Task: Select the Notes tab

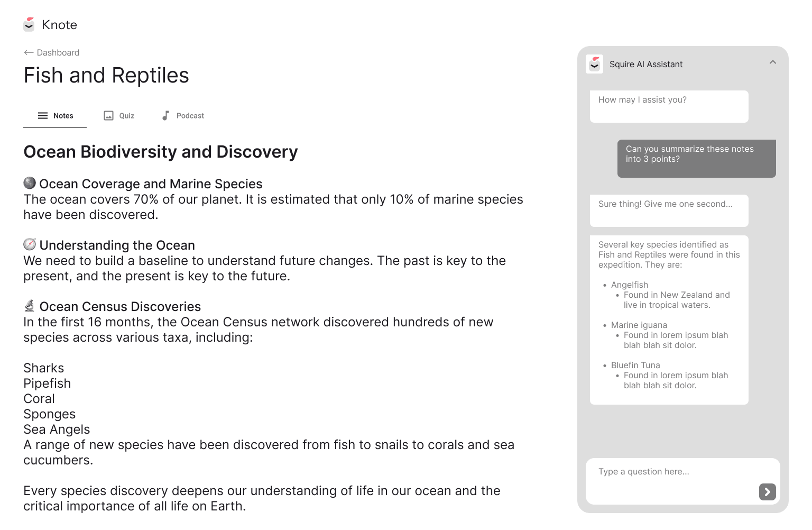Action: pyautogui.click(x=63, y=115)
